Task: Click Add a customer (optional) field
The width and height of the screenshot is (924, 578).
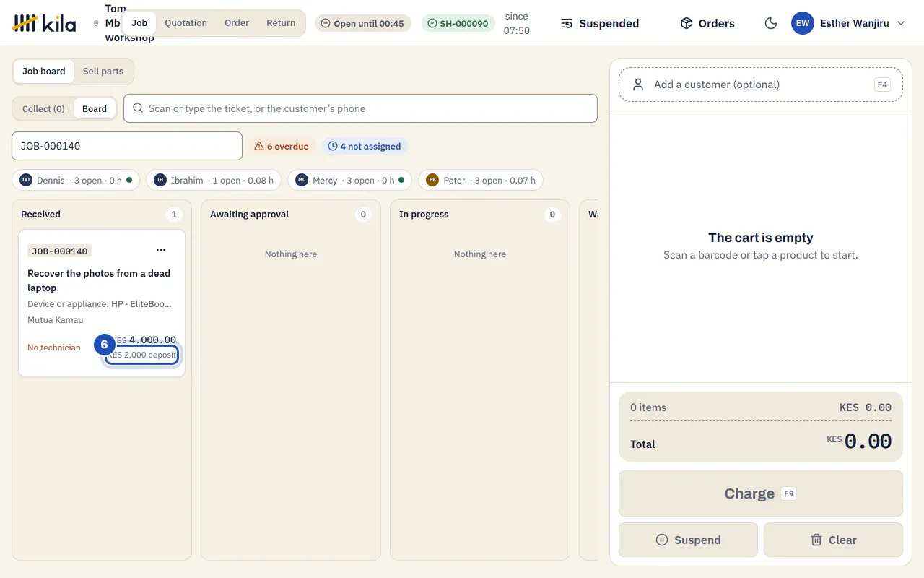Action: pos(761,85)
